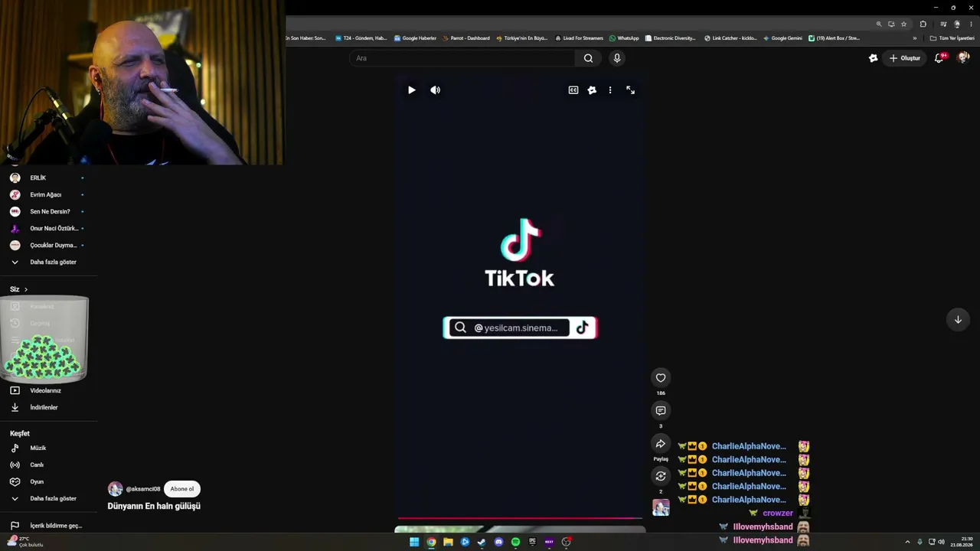The width and height of the screenshot is (980, 551).
Task: Open the Google Haberler bookmark
Action: (x=416, y=38)
